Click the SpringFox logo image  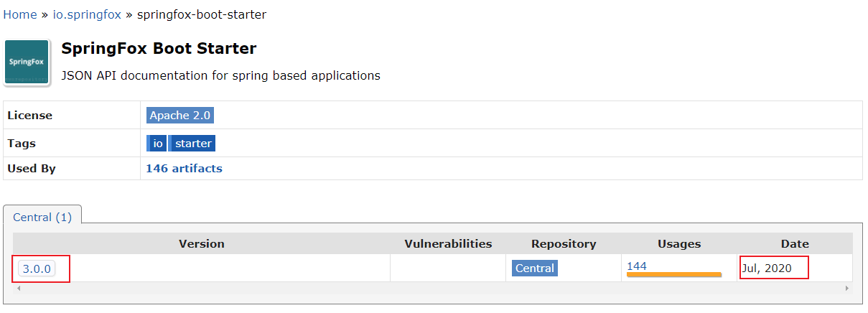(27, 62)
